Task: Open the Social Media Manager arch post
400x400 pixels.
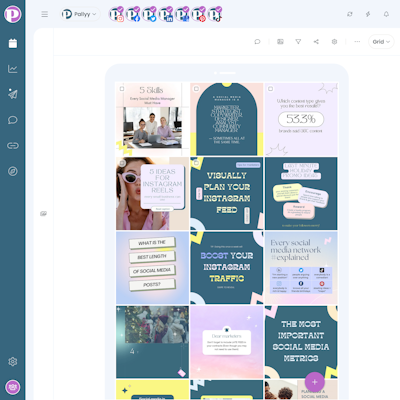Action: point(227,119)
